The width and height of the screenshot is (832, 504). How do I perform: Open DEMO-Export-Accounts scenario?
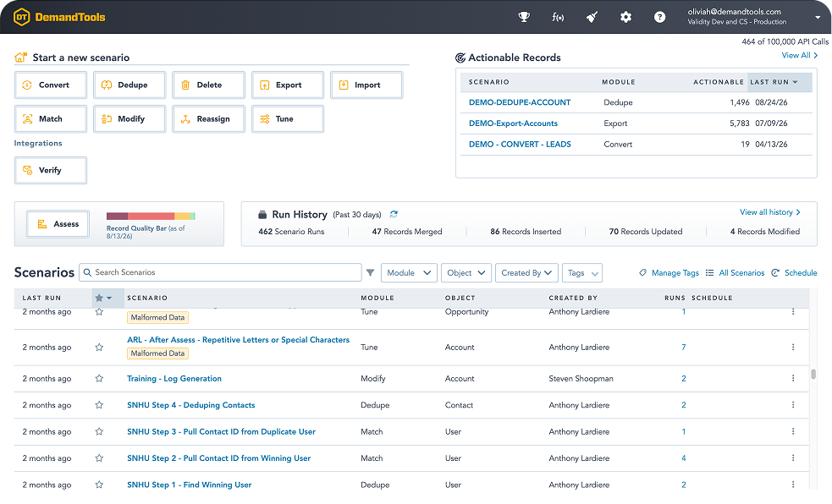click(x=513, y=123)
